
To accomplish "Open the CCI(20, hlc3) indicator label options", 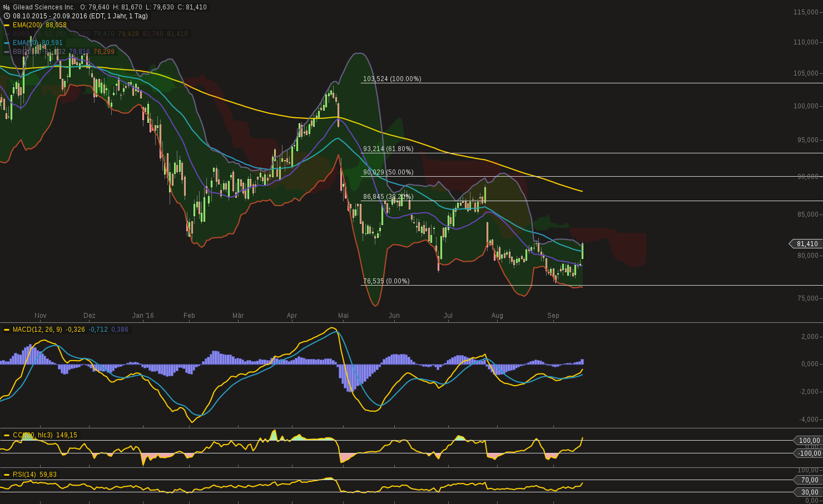I will point(32,435).
